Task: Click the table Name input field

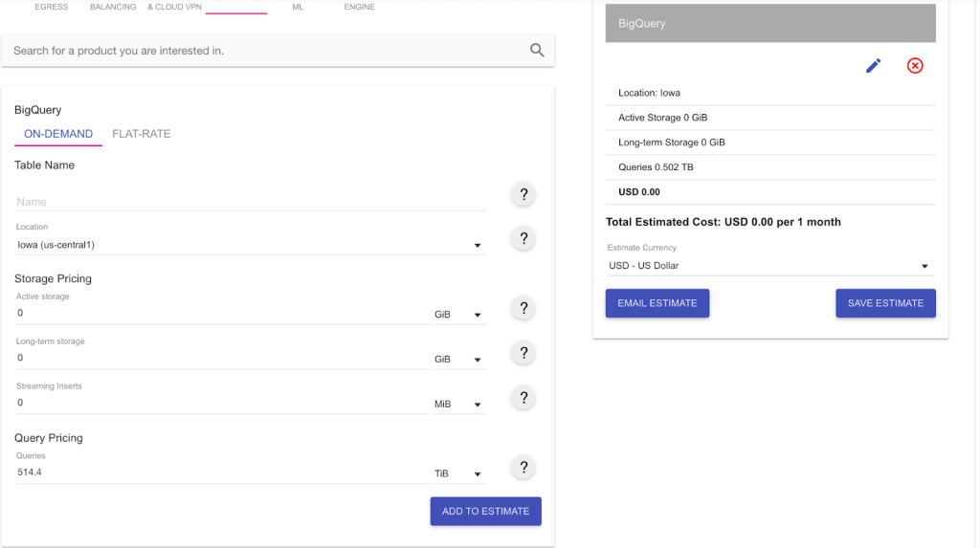Action: [251, 202]
